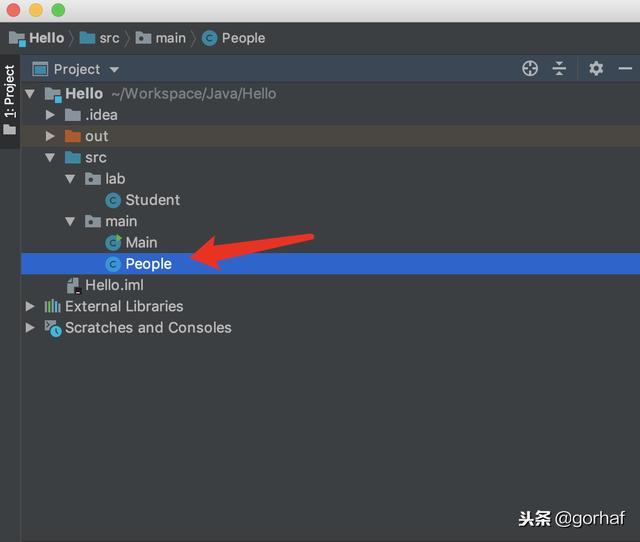Click the Scratches and Consoles icon

point(53,329)
